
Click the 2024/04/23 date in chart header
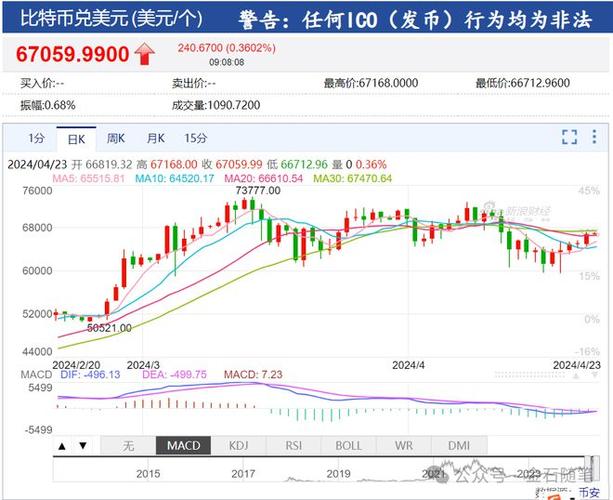pyautogui.click(x=38, y=165)
